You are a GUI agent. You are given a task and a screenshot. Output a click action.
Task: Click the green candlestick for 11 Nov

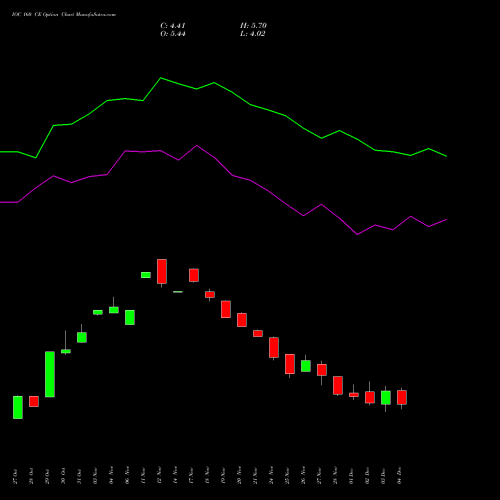click(x=146, y=275)
